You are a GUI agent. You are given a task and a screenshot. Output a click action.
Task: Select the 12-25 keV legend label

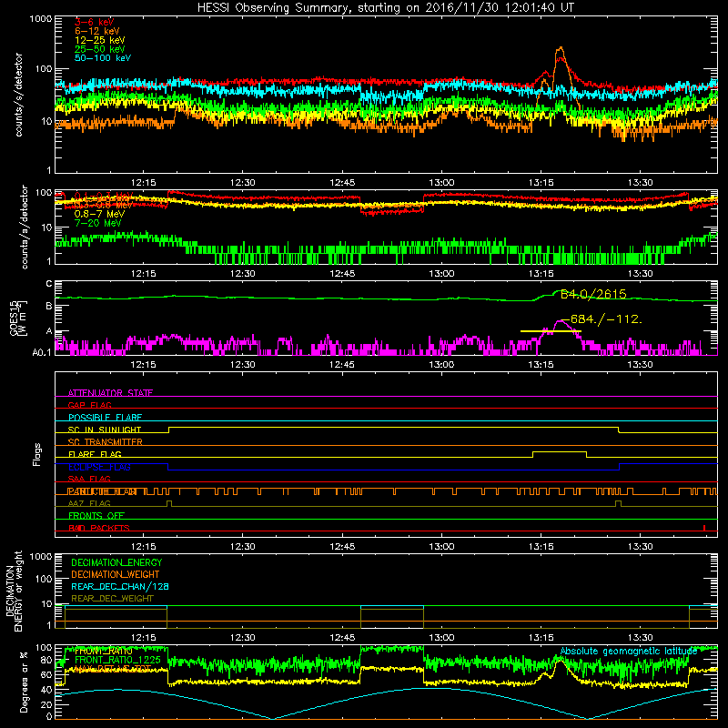(100, 40)
